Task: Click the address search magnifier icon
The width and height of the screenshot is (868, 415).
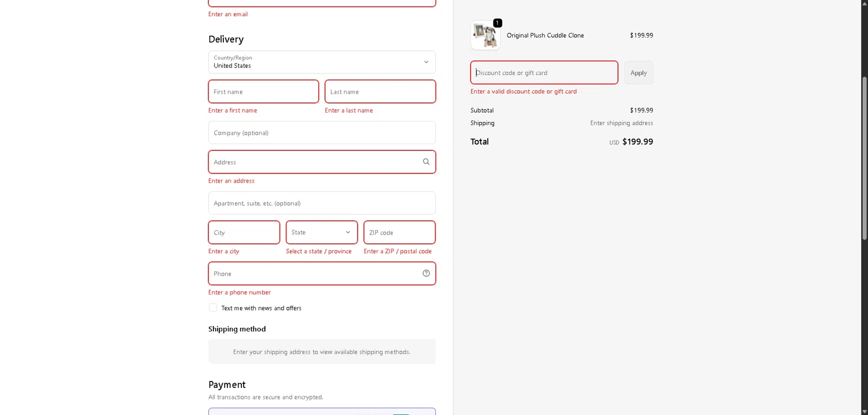Action: [x=426, y=162]
